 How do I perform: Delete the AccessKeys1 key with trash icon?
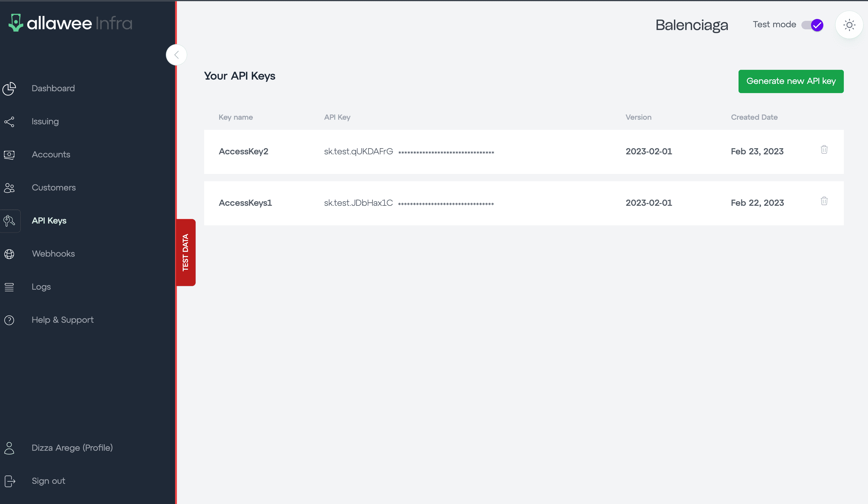(x=824, y=201)
